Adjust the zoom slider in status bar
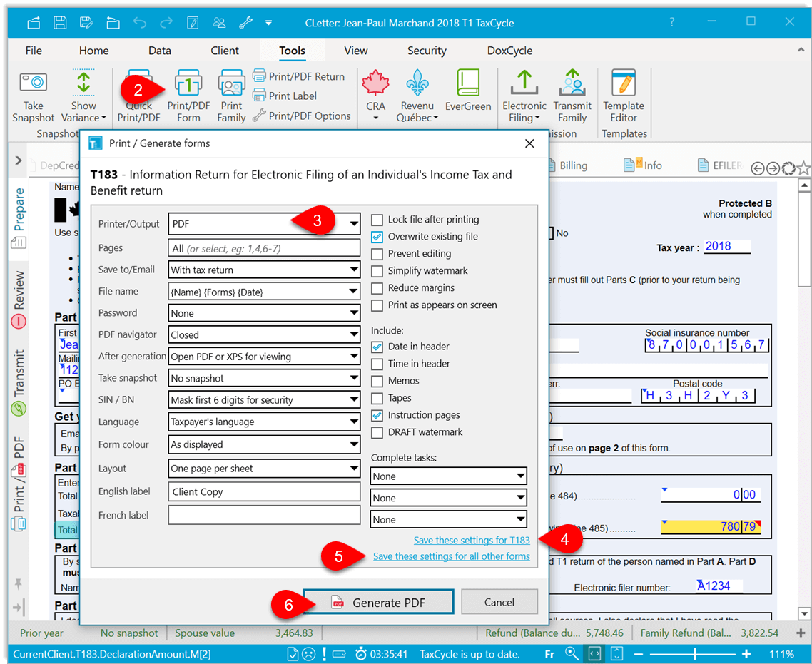Image resolution: width=812 pixels, height=664 pixels. [694, 653]
